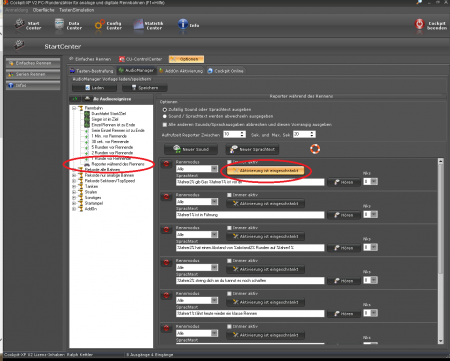
Task: Click the green arrow icon beside 5 Runden vor Rennende
Action: pos(87,147)
